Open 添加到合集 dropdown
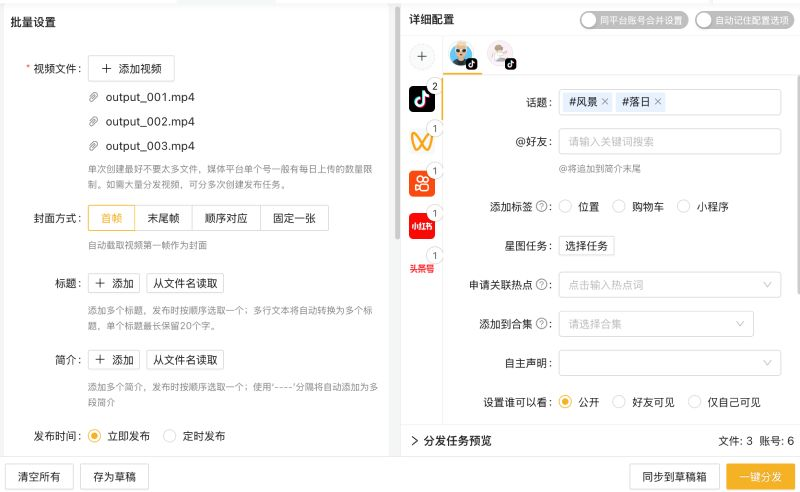800x492 pixels. (656, 324)
